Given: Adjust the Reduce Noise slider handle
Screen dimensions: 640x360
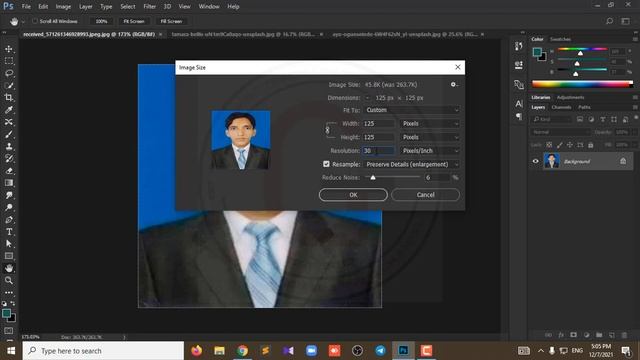Looking at the screenshot, I should 373,177.
